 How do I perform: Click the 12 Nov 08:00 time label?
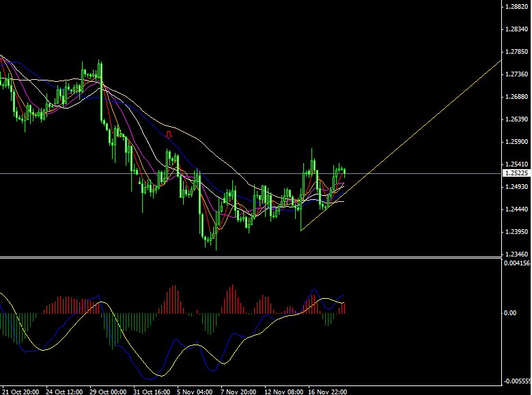click(x=283, y=392)
